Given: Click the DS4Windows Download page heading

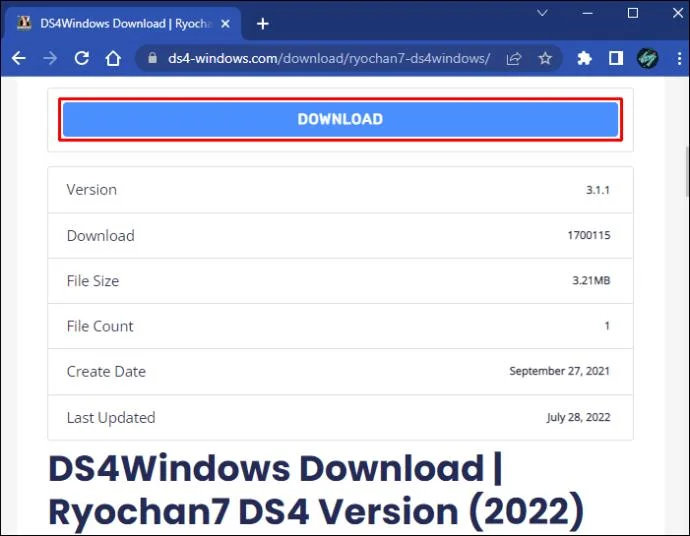Looking at the screenshot, I should [x=316, y=490].
